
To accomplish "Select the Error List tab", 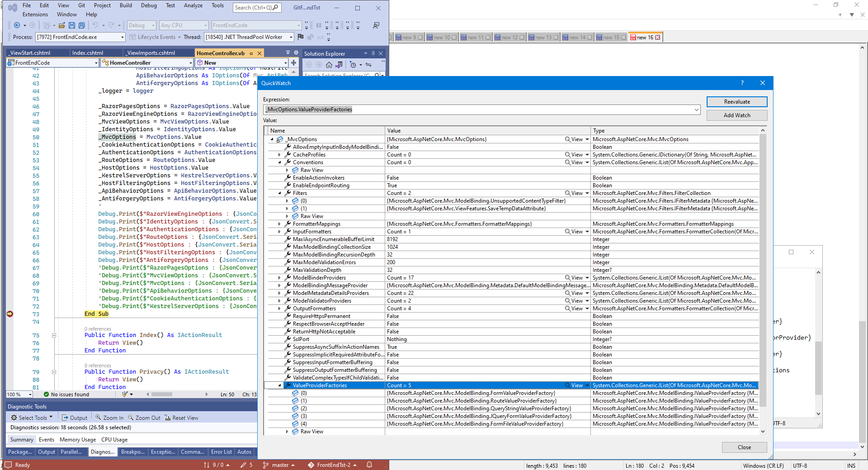I will [x=221, y=452].
